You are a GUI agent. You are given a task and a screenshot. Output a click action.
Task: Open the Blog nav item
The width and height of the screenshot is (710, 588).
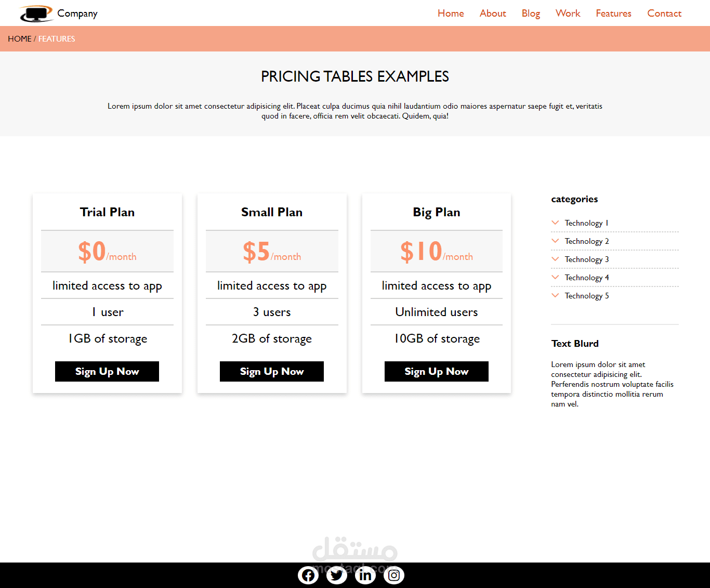coord(531,14)
